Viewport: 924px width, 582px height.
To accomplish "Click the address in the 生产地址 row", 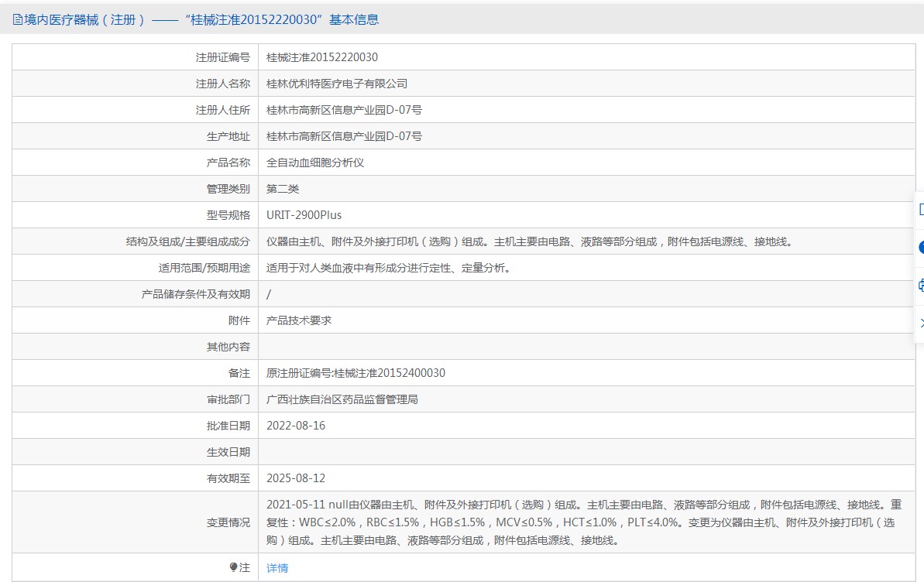I will pyautogui.click(x=344, y=136).
